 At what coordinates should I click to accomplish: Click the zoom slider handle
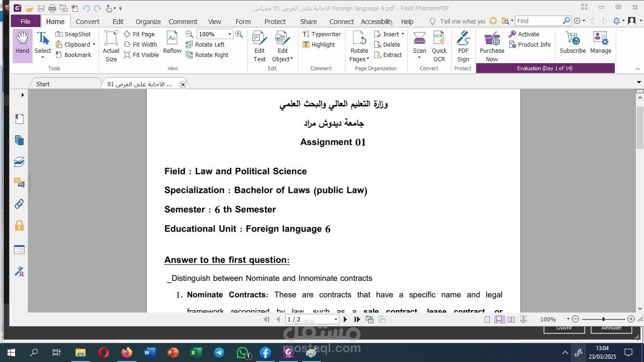[603, 319]
